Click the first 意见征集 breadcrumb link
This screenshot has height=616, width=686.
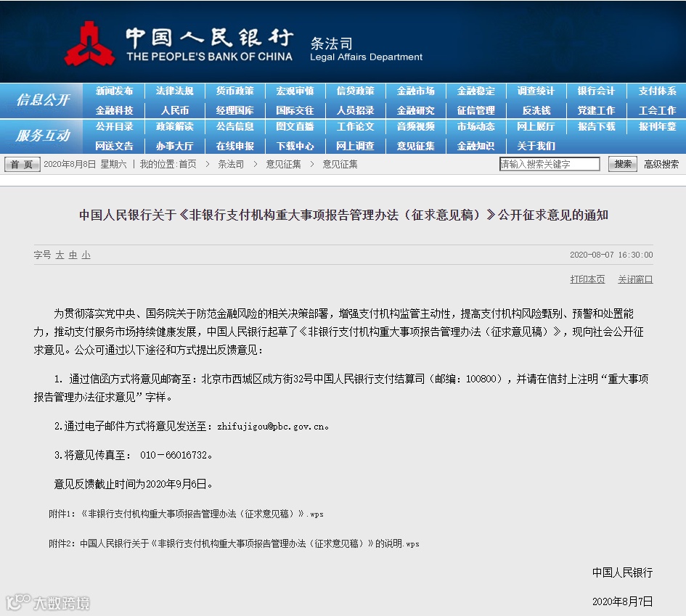[x=284, y=165]
